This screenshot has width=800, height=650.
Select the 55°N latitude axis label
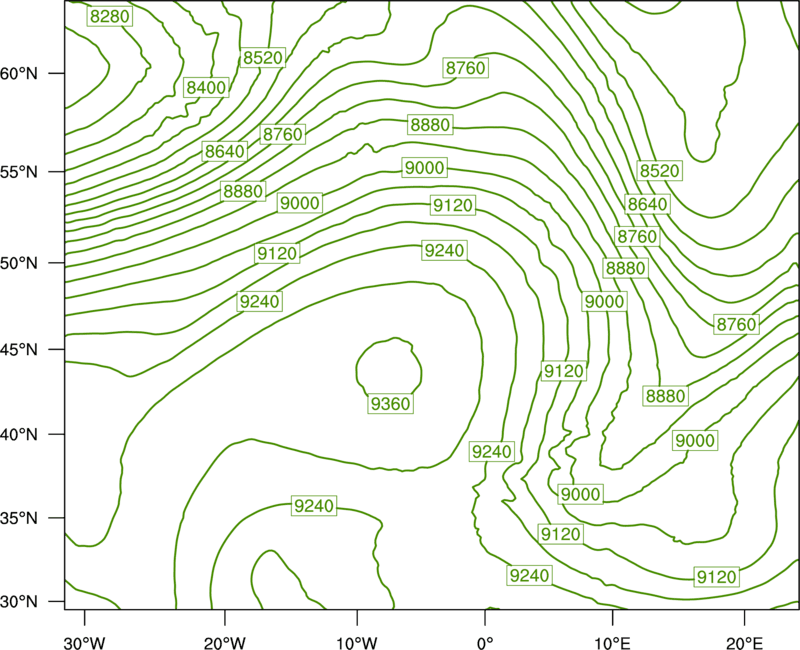click(x=19, y=171)
